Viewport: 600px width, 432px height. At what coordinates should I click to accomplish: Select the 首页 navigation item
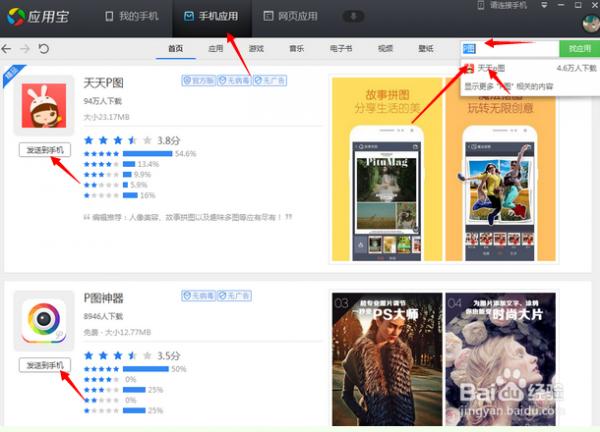coord(176,49)
